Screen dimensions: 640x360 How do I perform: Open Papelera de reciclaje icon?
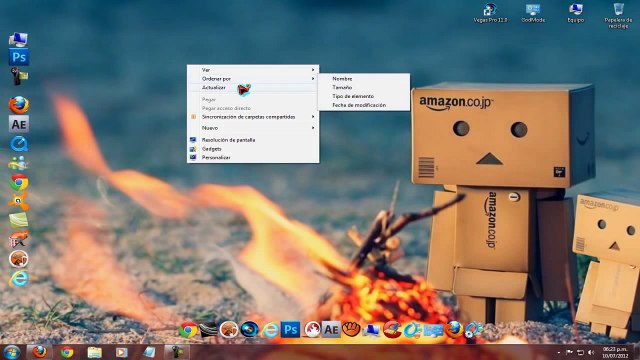618,16
